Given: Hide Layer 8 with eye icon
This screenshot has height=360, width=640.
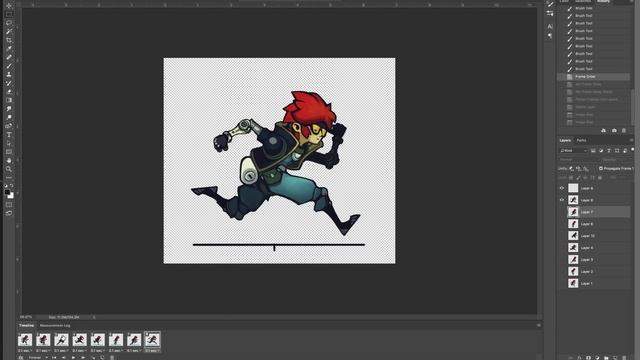Looking at the screenshot, I should (x=562, y=200).
